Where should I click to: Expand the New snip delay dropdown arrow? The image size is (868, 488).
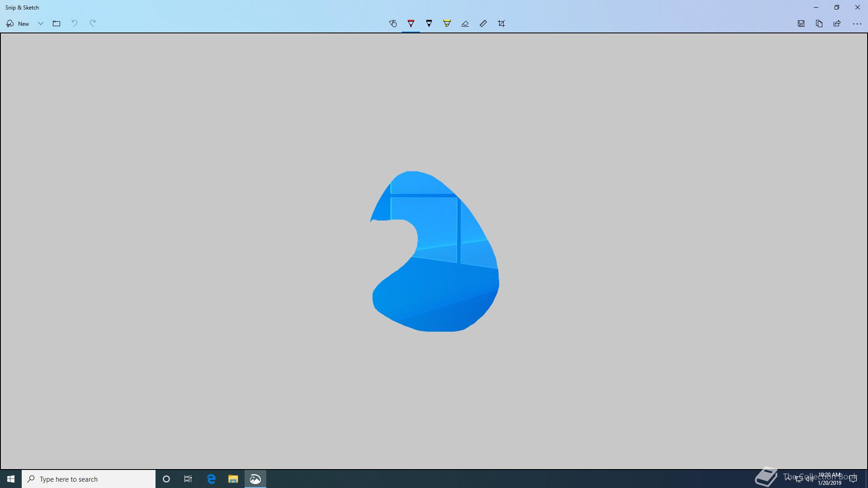click(41, 23)
